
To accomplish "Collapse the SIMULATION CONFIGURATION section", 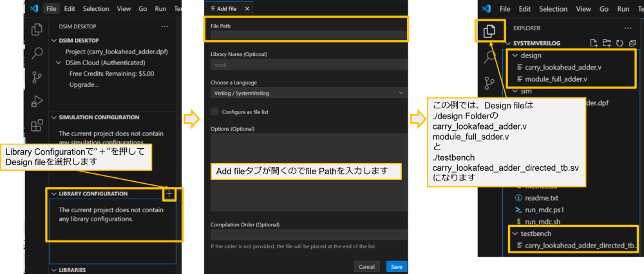I will coord(54,117).
